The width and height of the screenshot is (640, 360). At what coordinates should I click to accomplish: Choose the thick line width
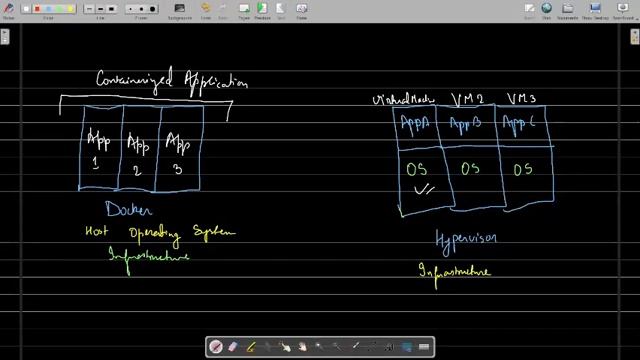coord(111,9)
